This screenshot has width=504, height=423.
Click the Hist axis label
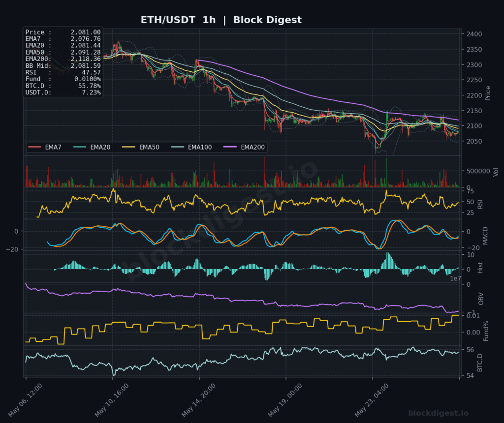tap(480, 268)
